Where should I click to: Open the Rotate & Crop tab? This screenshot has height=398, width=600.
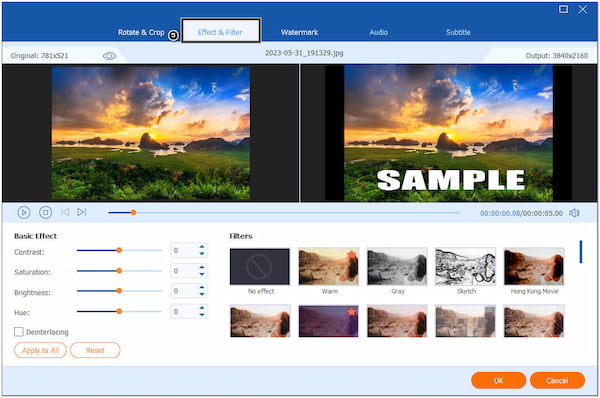(x=141, y=33)
